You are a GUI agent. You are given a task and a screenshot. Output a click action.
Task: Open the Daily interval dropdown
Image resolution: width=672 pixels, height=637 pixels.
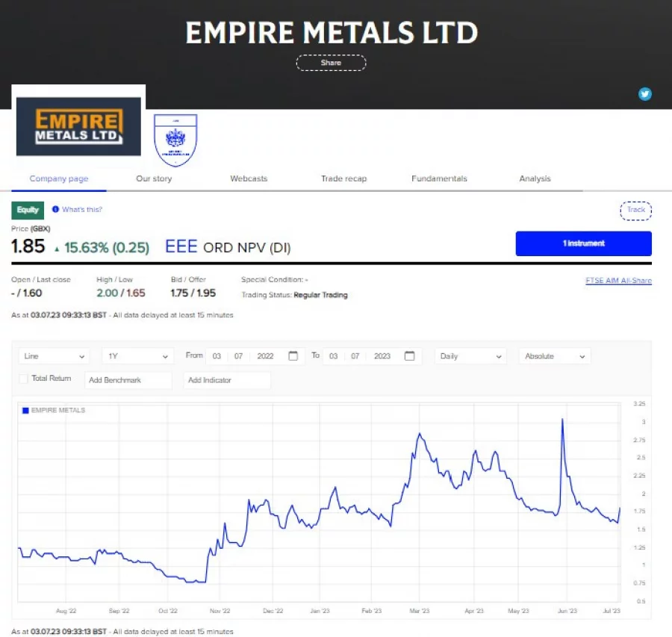[470, 356]
